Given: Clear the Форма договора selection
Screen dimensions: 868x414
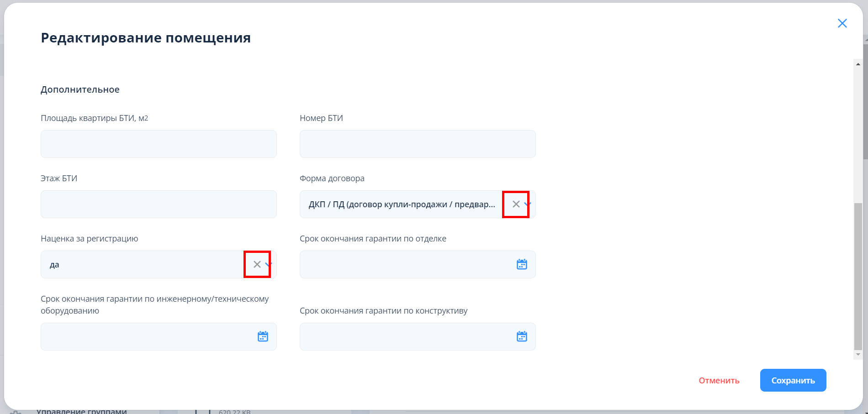Looking at the screenshot, I should click(516, 204).
